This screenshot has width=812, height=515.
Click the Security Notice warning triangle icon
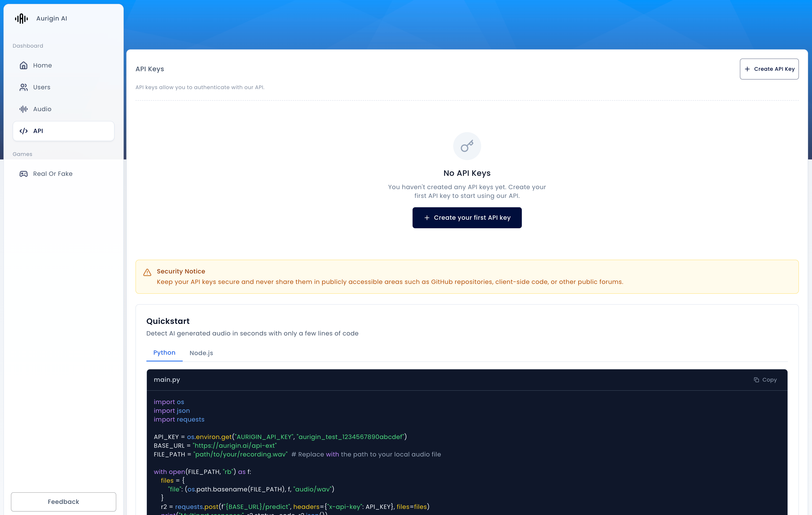point(147,272)
